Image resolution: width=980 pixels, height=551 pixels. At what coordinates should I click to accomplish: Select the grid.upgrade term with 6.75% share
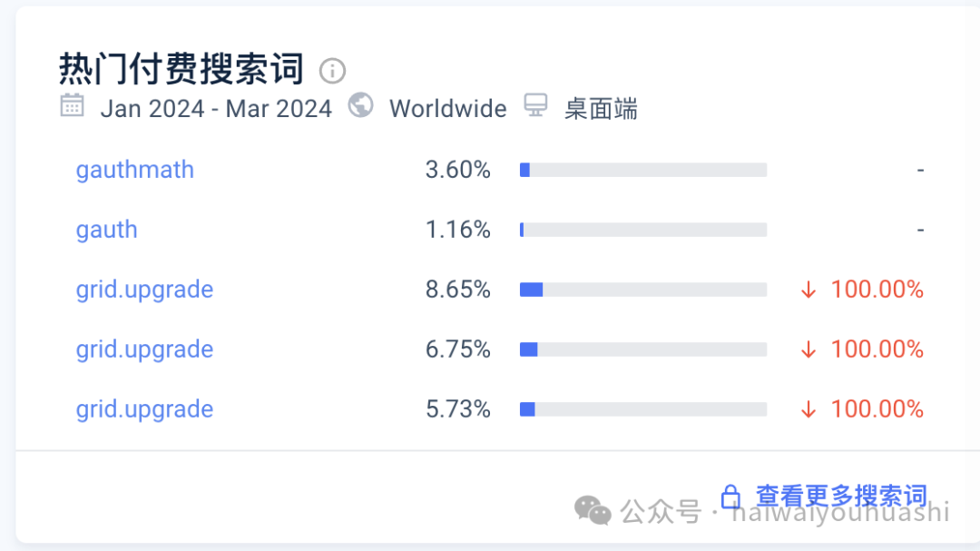pos(144,349)
